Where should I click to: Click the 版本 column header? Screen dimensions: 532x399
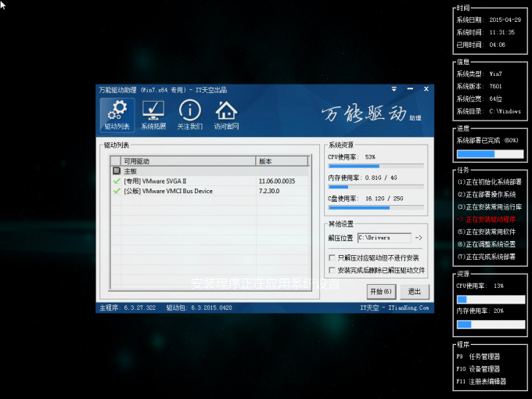point(282,161)
